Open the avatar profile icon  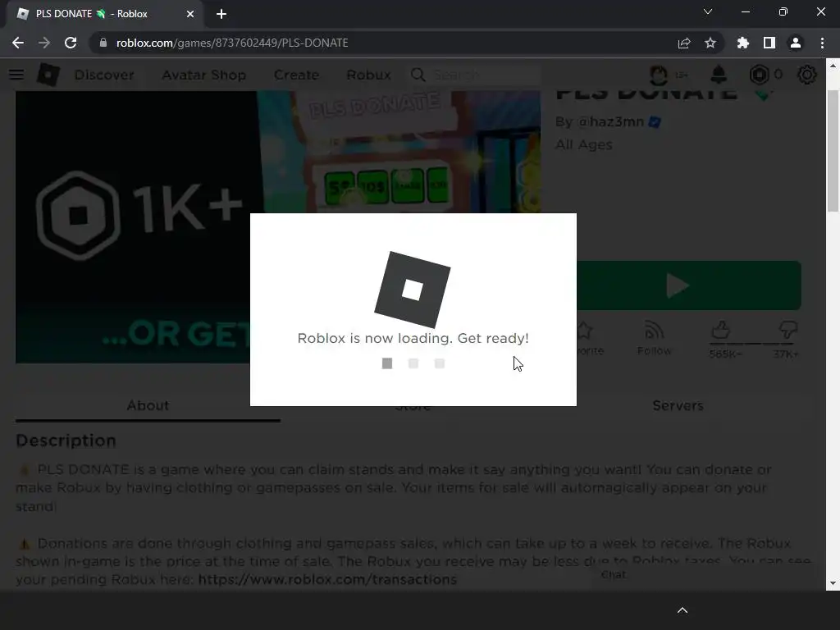(659, 75)
